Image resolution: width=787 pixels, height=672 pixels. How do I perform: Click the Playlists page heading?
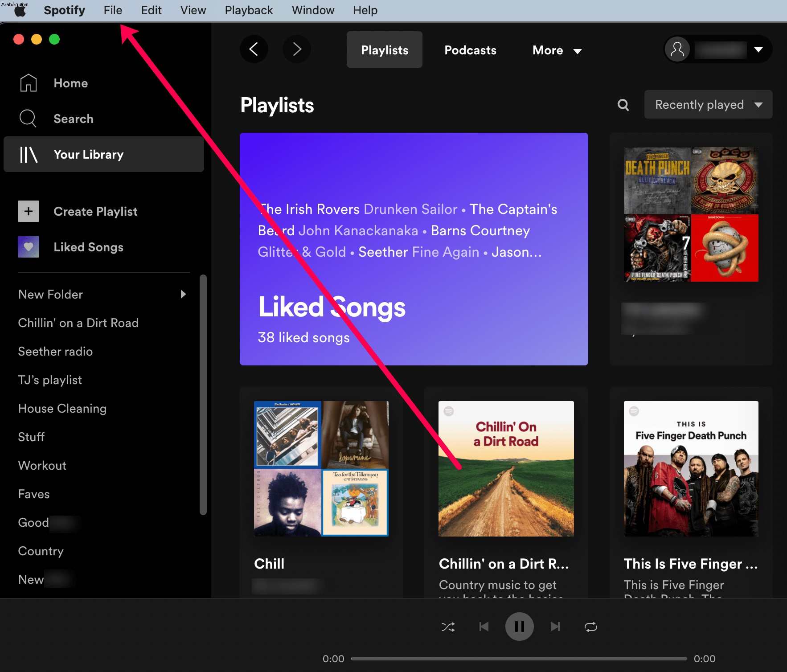pos(277,105)
